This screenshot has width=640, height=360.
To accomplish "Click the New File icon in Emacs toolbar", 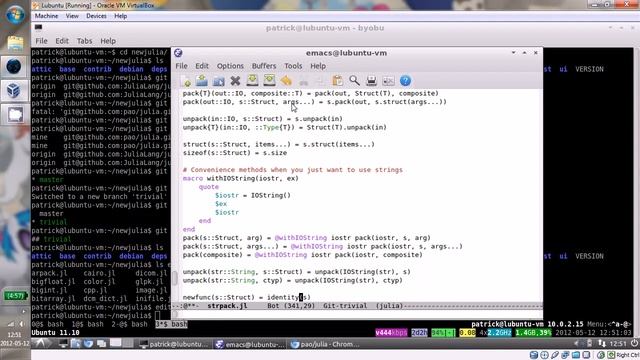I will tap(187, 81).
